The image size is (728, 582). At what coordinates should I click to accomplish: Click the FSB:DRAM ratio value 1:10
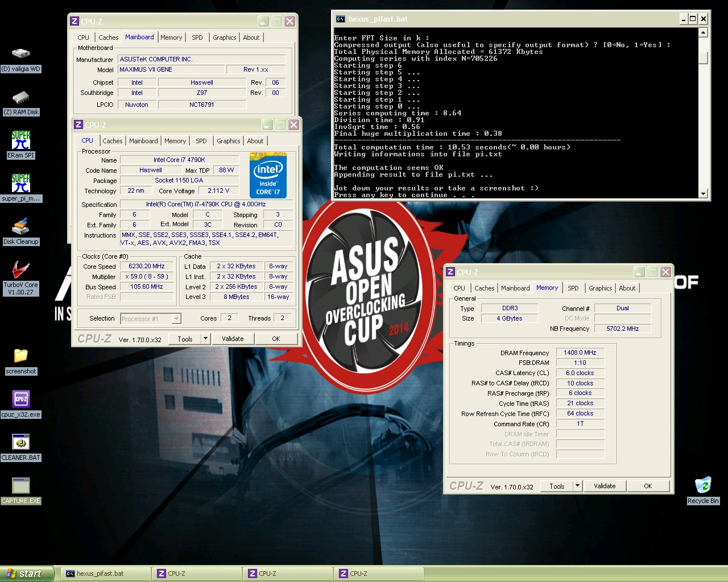580,363
